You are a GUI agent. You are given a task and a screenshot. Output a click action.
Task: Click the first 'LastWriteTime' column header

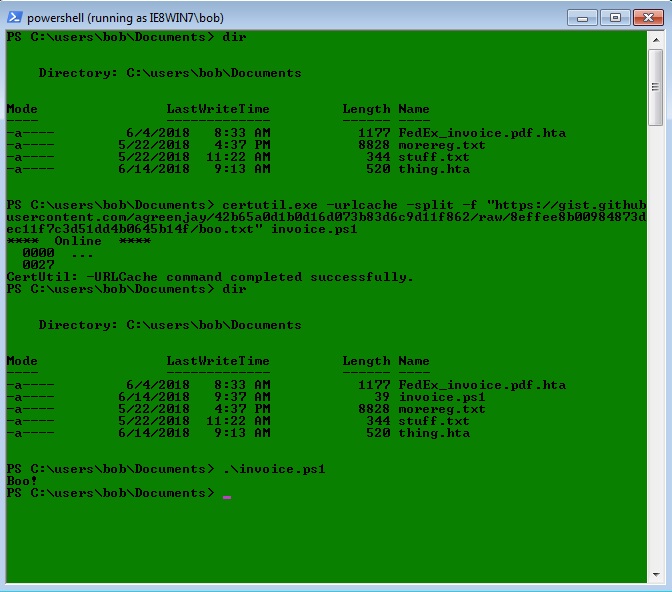point(218,109)
